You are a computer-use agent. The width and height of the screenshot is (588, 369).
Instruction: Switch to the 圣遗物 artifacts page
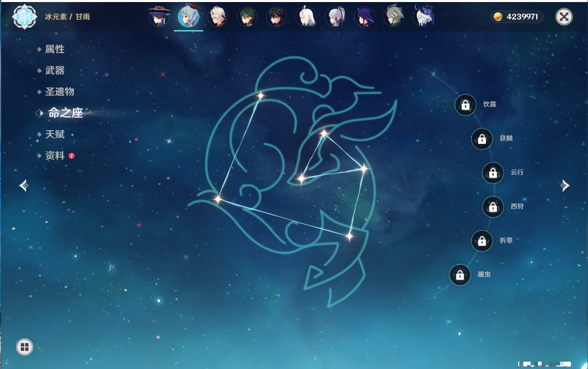(59, 92)
